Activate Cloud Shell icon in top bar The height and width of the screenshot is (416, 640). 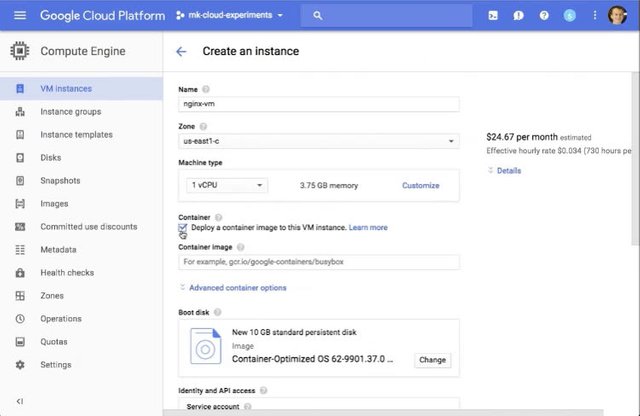pyautogui.click(x=493, y=16)
